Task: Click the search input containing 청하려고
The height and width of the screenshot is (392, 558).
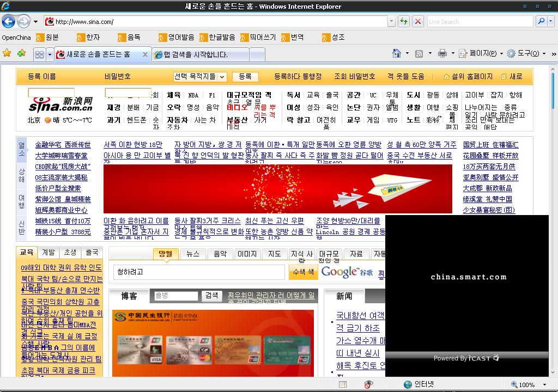Action: (199, 272)
